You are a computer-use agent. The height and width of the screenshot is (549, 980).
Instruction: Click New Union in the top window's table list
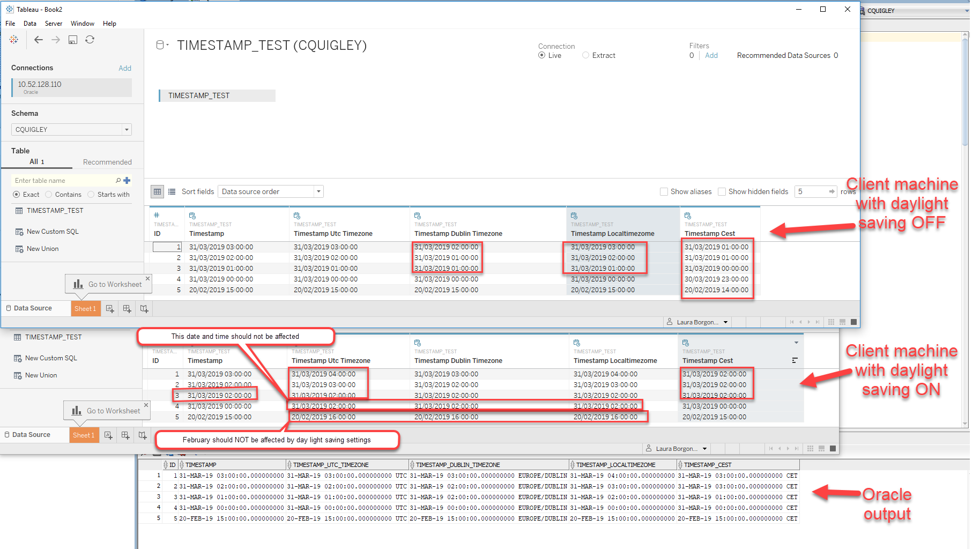(x=42, y=249)
